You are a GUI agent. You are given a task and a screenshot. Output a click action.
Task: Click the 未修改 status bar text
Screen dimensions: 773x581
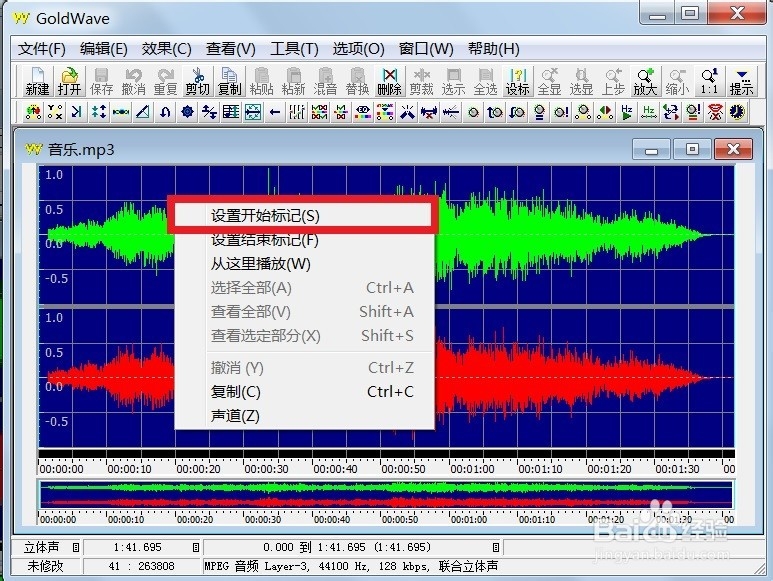tap(45, 566)
